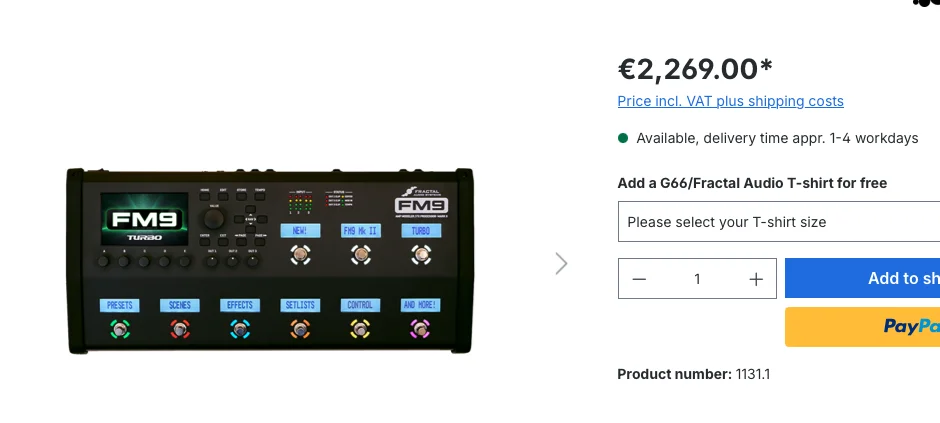
Task: Click the purple-ringed footswitch under AND MORE!
Action: tap(420, 329)
